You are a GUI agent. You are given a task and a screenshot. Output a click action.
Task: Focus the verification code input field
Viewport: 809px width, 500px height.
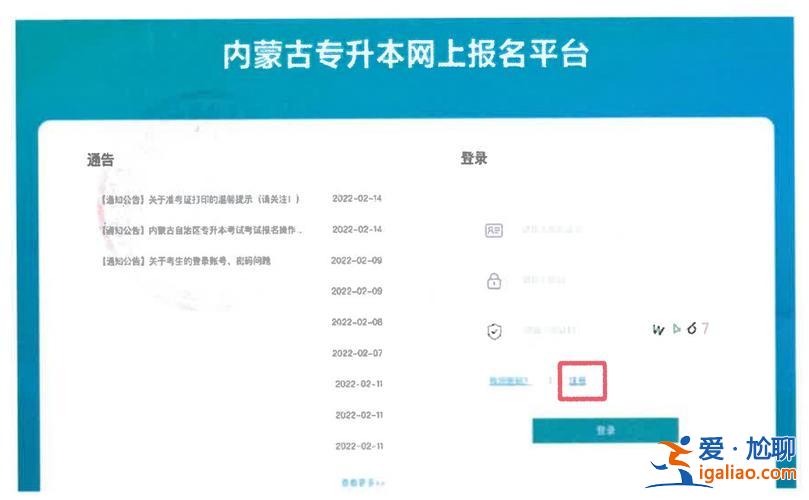point(549,329)
